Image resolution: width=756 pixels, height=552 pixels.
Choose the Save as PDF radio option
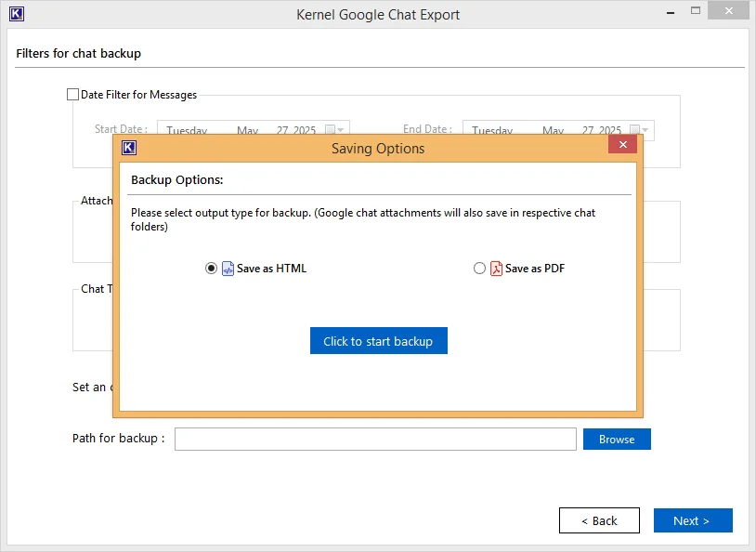tap(479, 269)
